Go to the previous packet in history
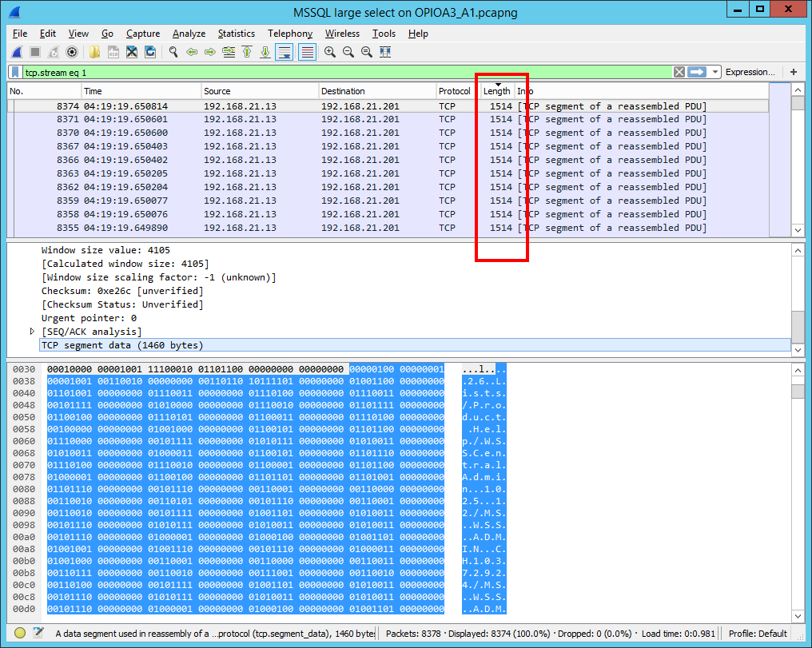This screenshot has height=648, width=812. tap(192, 52)
